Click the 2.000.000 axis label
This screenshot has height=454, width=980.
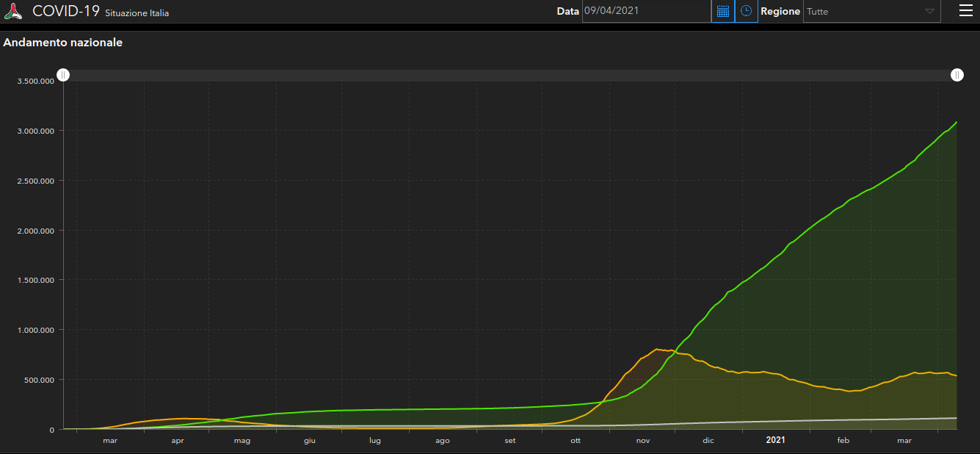click(x=36, y=231)
